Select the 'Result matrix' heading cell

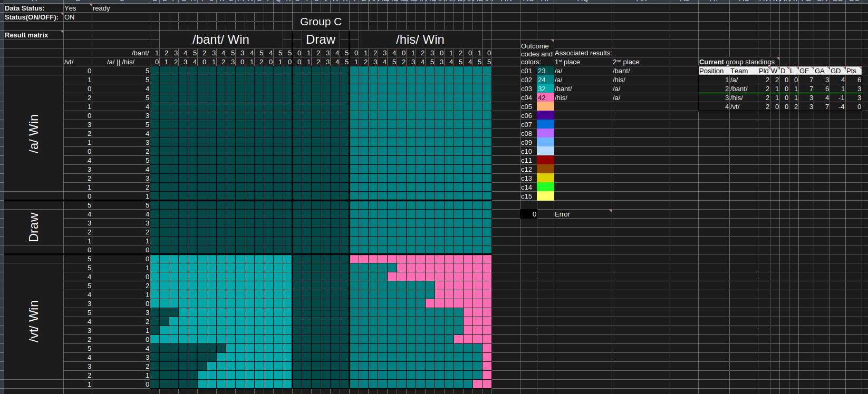(34, 35)
